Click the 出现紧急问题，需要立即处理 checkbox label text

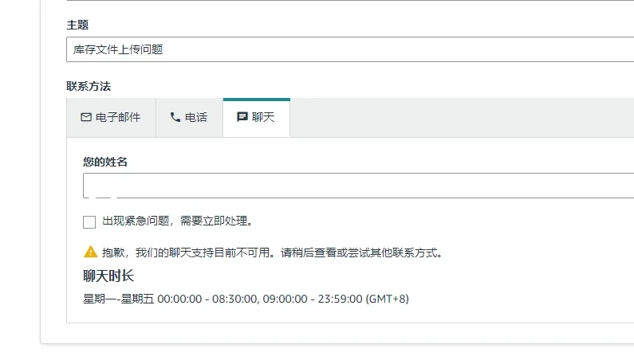click(x=179, y=221)
